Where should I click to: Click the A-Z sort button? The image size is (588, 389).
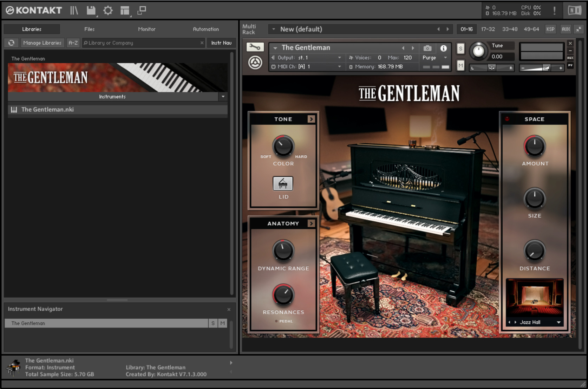pos(73,43)
